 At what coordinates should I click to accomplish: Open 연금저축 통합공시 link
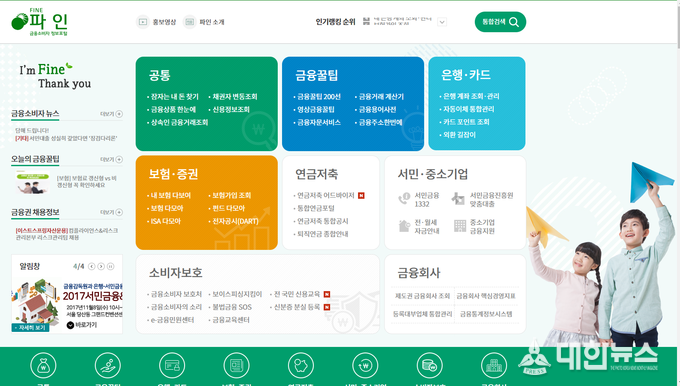[x=322, y=221]
